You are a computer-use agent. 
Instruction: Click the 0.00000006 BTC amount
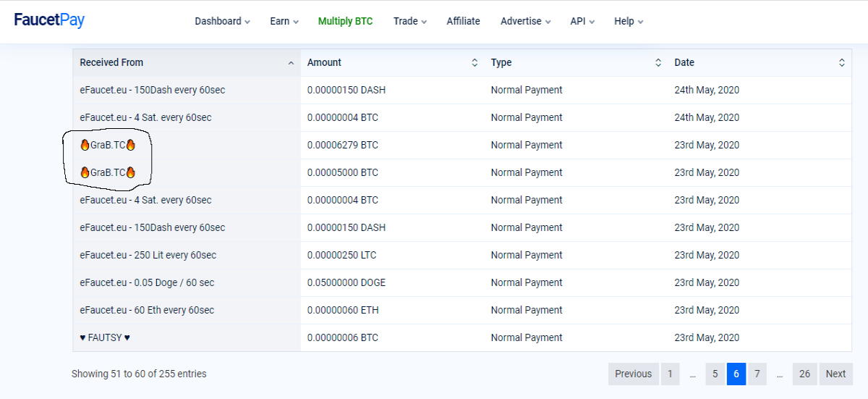coord(343,337)
